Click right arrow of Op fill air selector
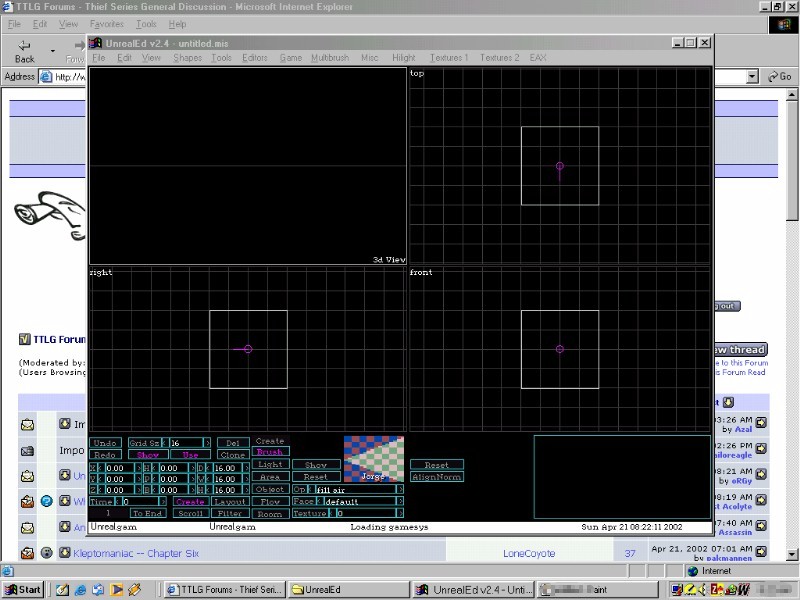 [400, 490]
